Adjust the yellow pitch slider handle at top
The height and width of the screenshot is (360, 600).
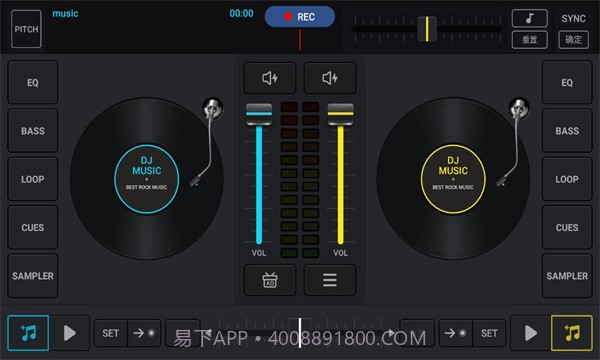pos(427,29)
